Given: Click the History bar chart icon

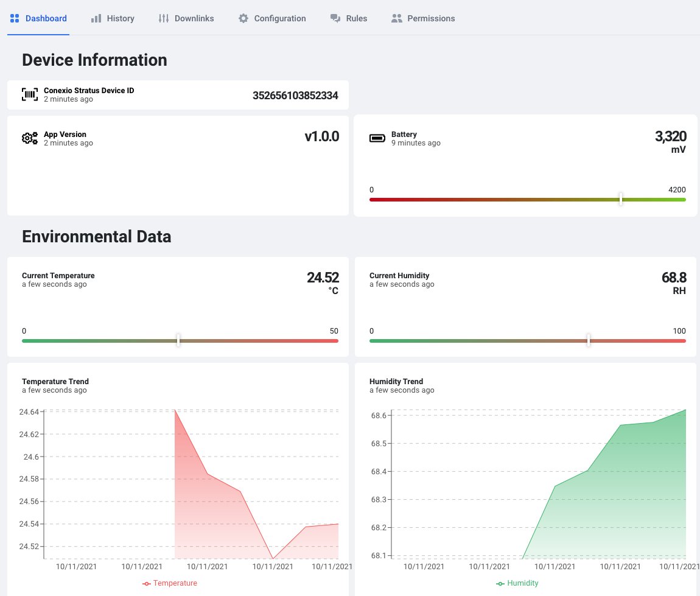Looking at the screenshot, I should [96, 18].
